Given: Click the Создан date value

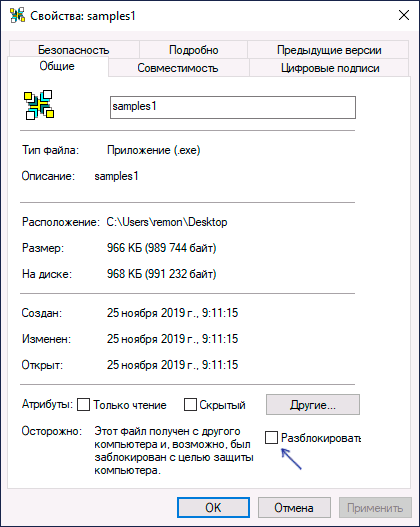Looking at the screenshot, I should click(172, 313).
